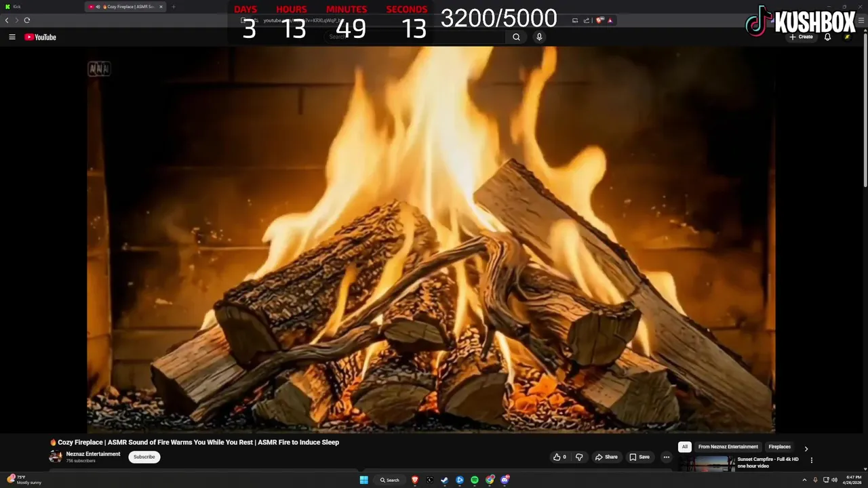Click the '756 subscribers' text
This screenshot has width=868, height=488.
tap(81, 461)
